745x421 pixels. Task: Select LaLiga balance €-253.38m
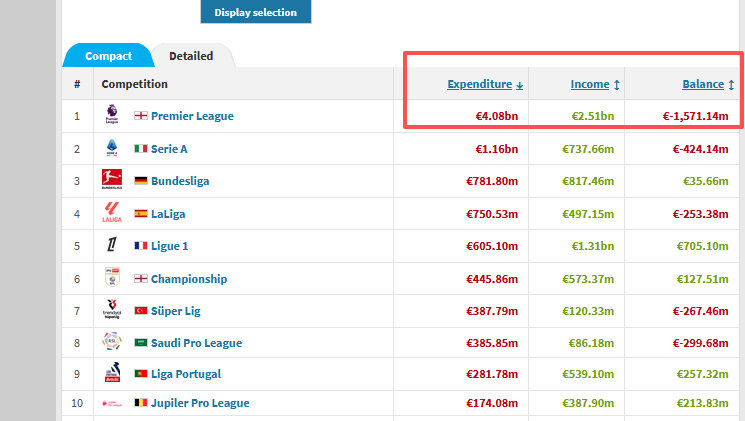tap(700, 214)
